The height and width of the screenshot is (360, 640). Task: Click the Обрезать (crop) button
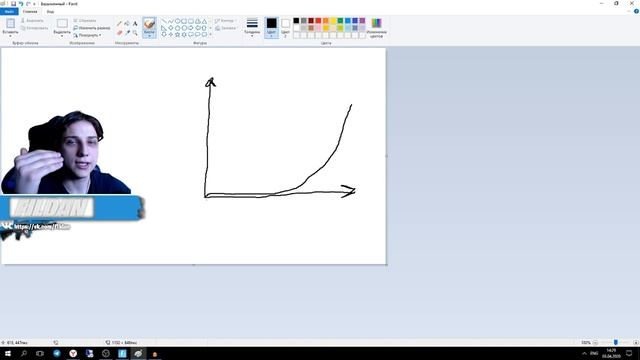(x=85, y=20)
